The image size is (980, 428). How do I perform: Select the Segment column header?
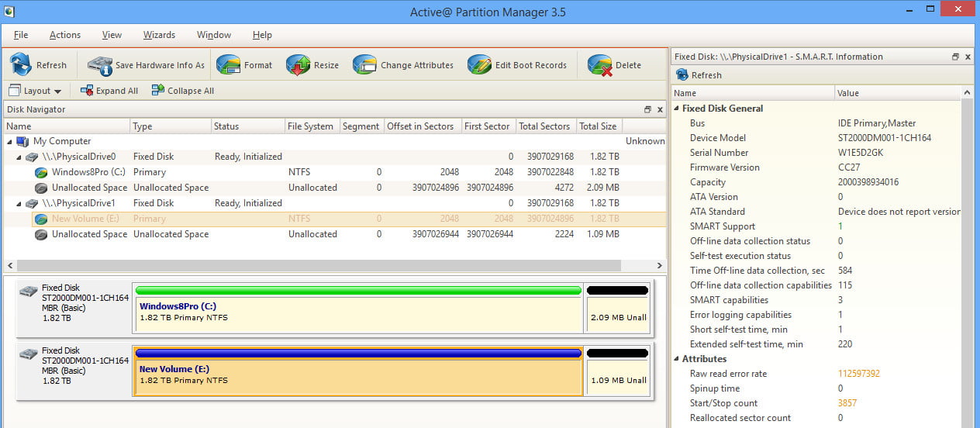[362, 126]
